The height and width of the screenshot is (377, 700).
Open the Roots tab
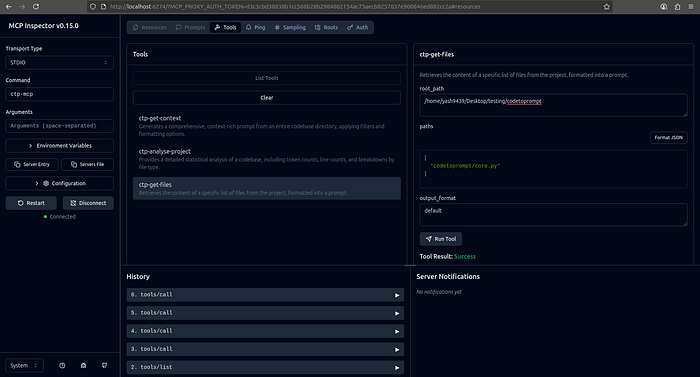326,27
